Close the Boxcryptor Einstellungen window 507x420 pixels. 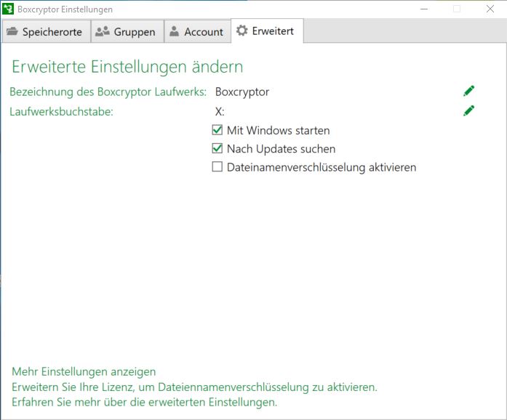coord(490,9)
